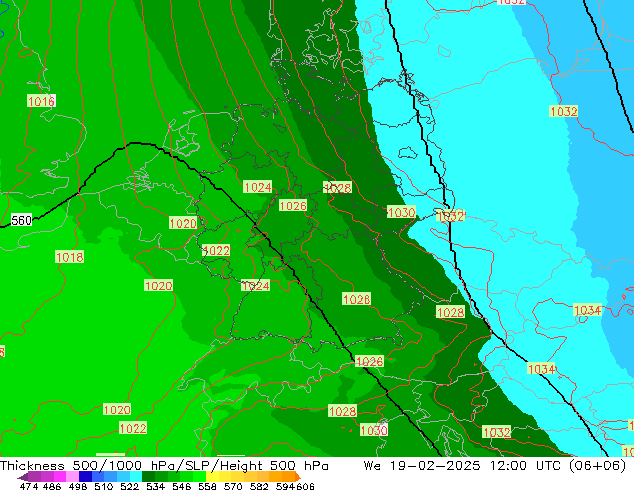634x490 pixels.
Task: Click the 582 legend value
Action: click(x=259, y=486)
